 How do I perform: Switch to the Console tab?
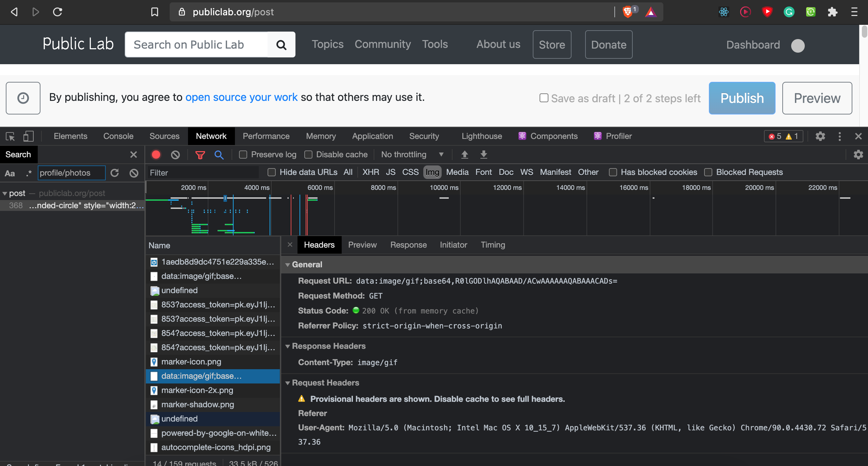tap(118, 137)
